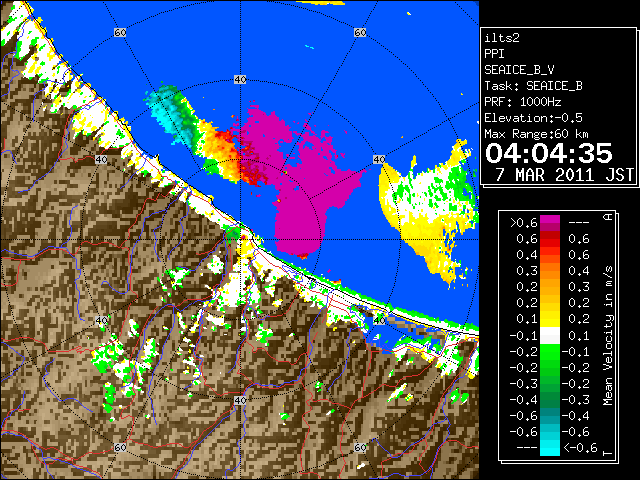The width and height of the screenshot is (640, 480).
Task: Click the ">0.6" legend label
Action: [524, 223]
